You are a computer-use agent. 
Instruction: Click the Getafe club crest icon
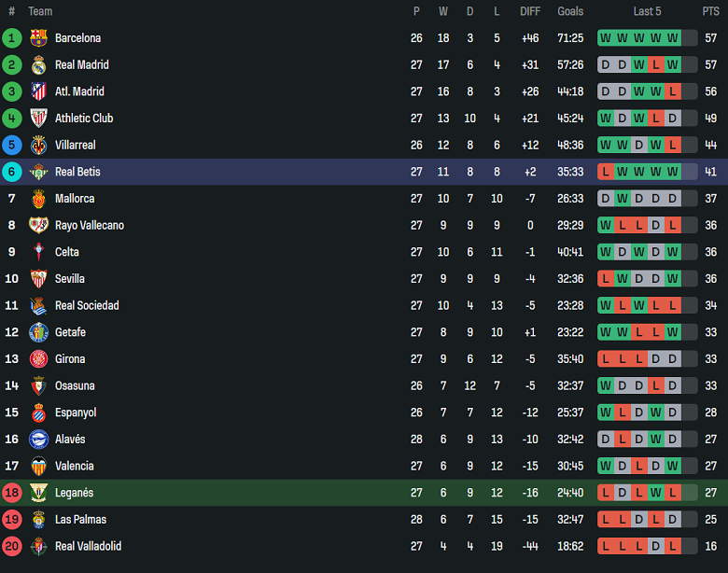[x=38, y=332]
